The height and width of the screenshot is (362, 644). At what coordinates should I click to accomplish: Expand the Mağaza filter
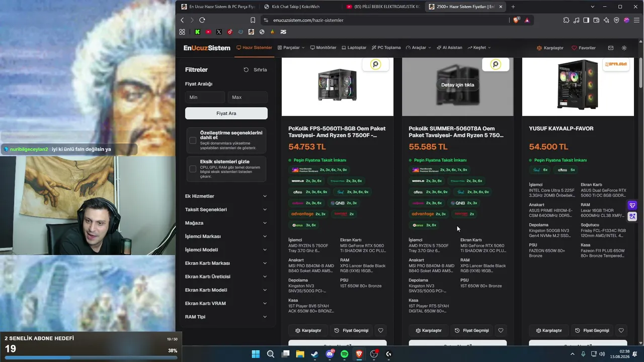tap(226, 223)
